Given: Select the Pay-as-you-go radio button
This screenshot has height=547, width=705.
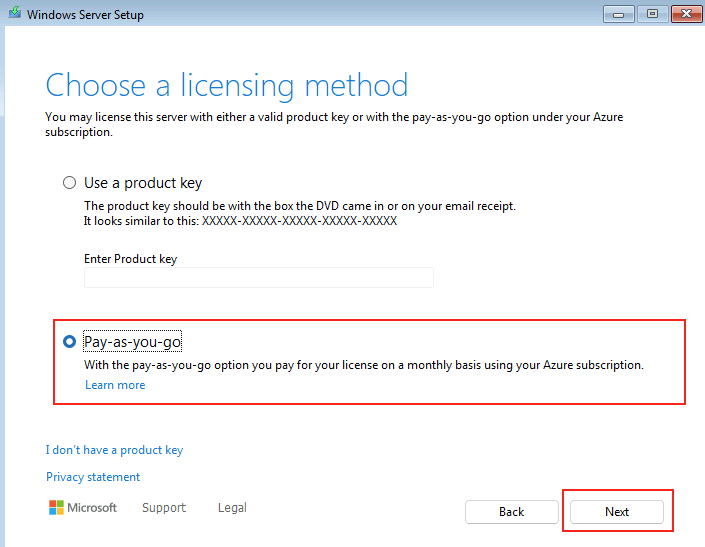Looking at the screenshot, I should click(69, 342).
